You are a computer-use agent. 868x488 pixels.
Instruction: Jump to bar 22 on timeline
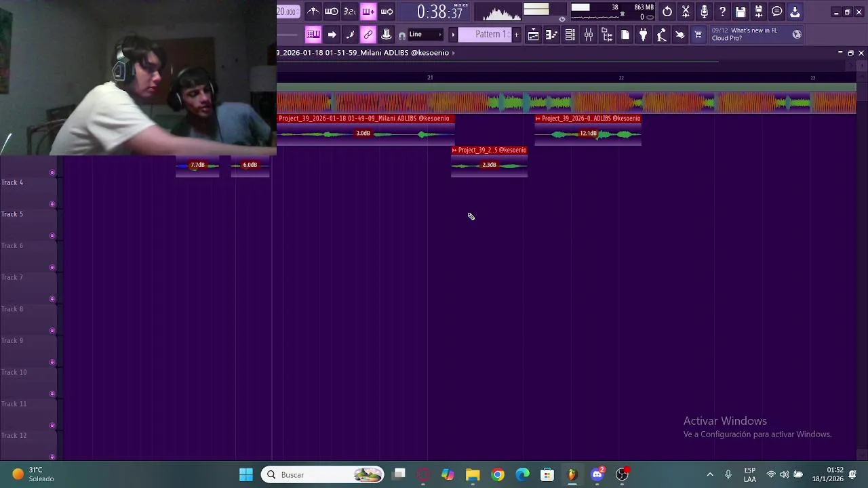click(621, 78)
